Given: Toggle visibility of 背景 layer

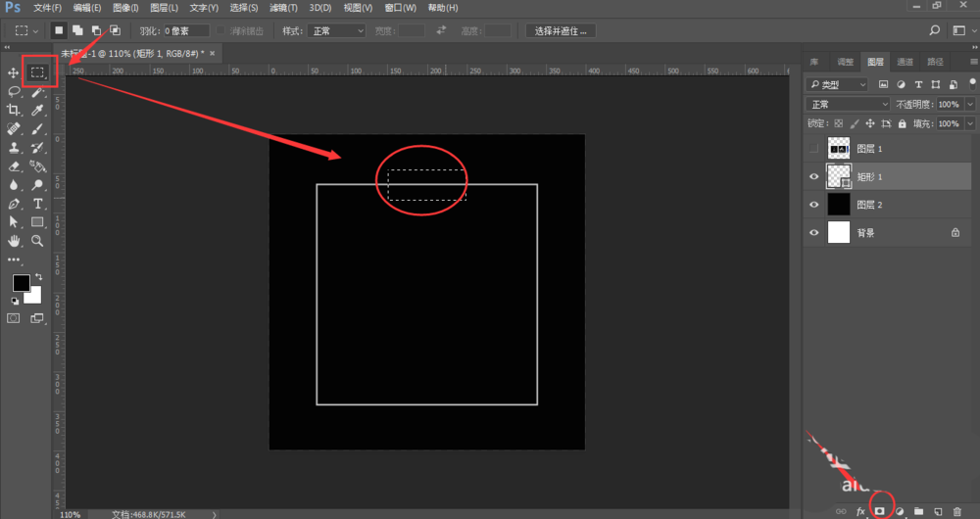Looking at the screenshot, I should 812,232.
